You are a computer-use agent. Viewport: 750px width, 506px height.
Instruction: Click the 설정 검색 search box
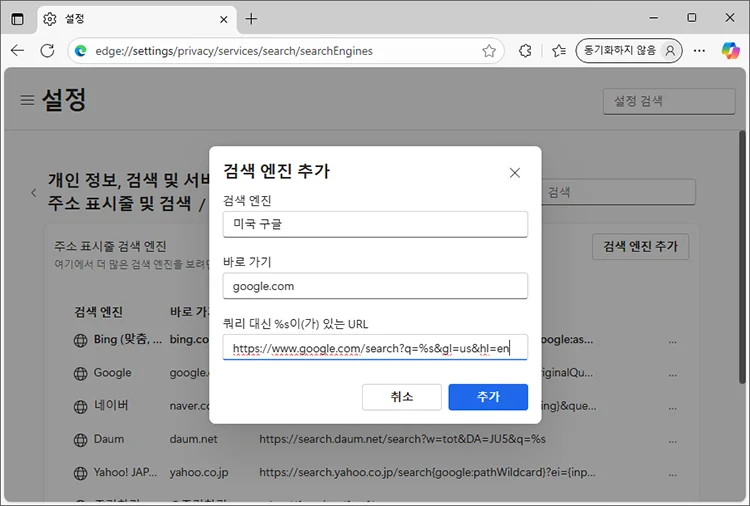[x=669, y=101]
